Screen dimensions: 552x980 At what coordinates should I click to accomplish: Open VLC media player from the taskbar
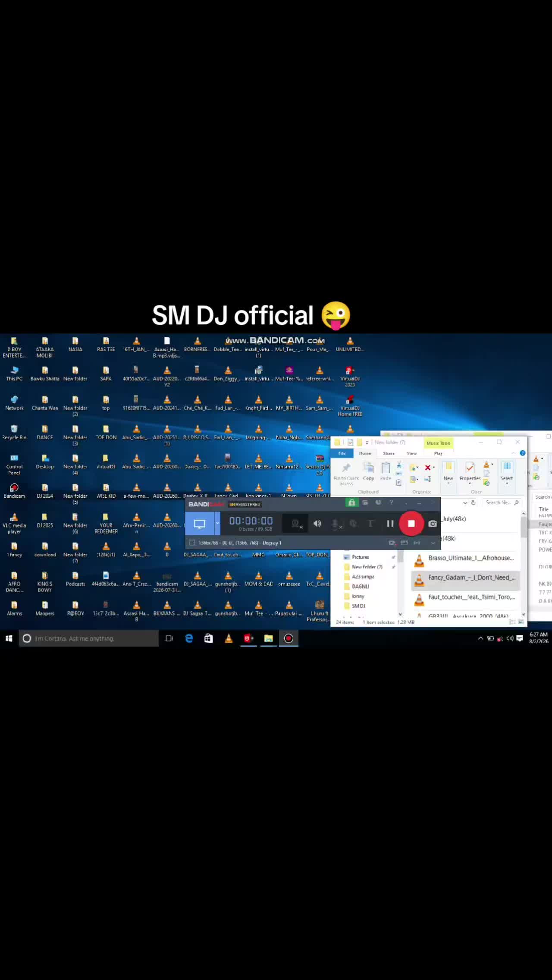pos(229,638)
